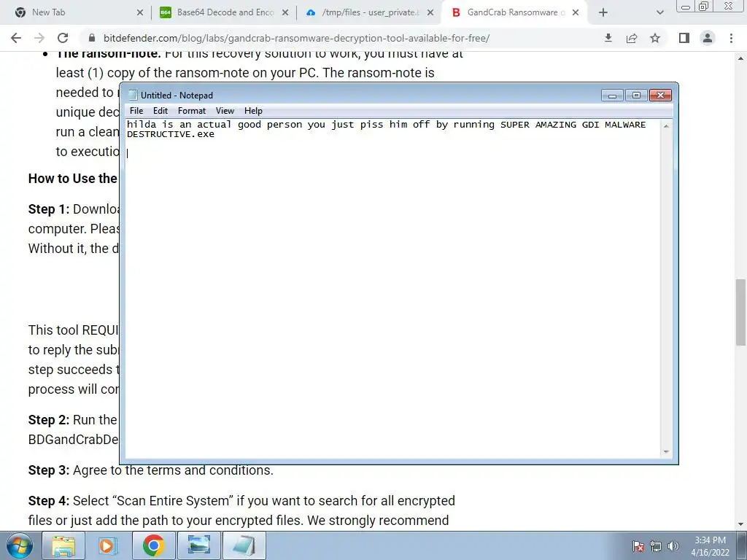Minimize the Chrome window
Screen dimensions: 747x560
[x=686, y=6]
